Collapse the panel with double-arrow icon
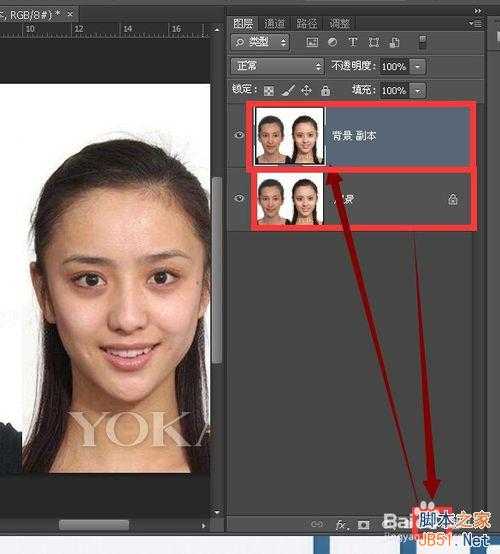The width and height of the screenshot is (500, 554). pyautogui.click(x=477, y=11)
